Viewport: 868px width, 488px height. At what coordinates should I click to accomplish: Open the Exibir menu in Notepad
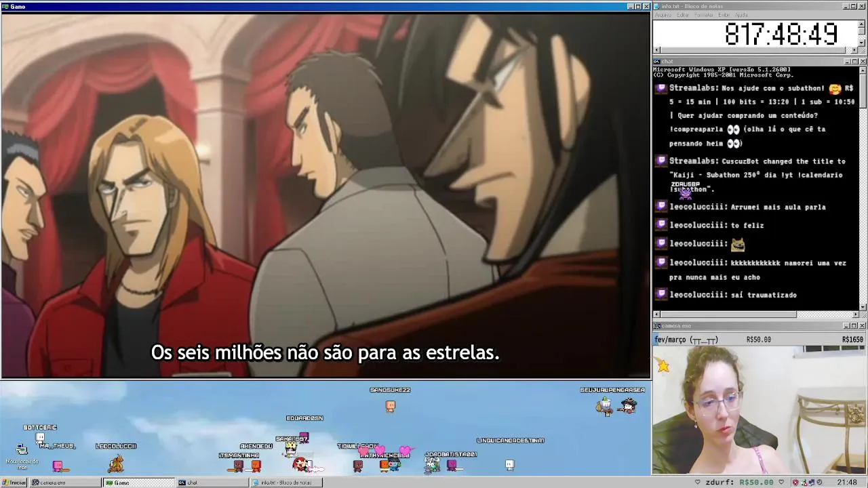724,15
